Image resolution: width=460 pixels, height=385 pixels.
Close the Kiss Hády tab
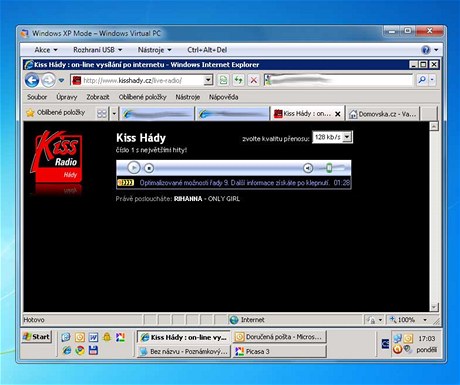coord(338,114)
